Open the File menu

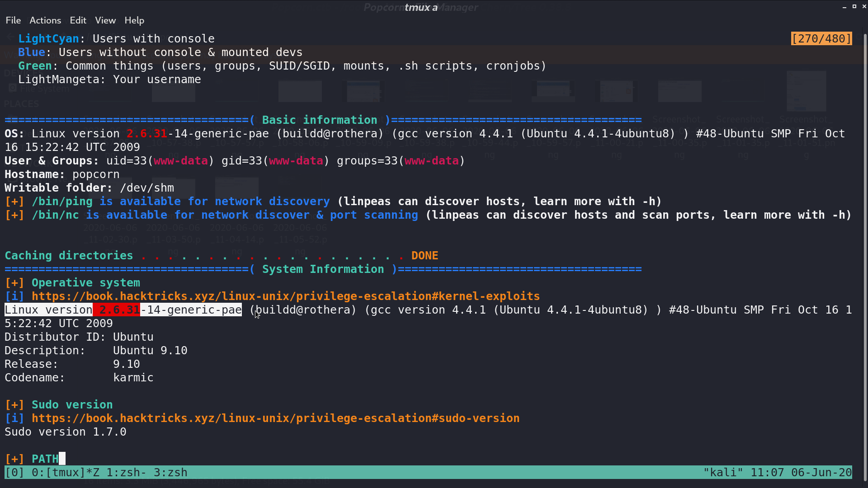coord(13,20)
